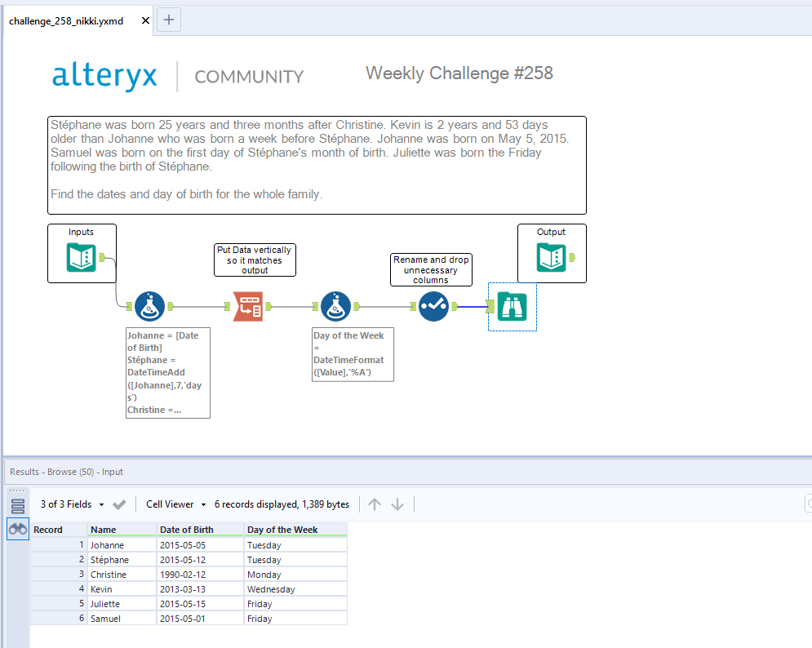Image resolution: width=812 pixels, height=648 pixels.
Task: Click the Browse tool input anchor
Action: (x=490, y=307)
